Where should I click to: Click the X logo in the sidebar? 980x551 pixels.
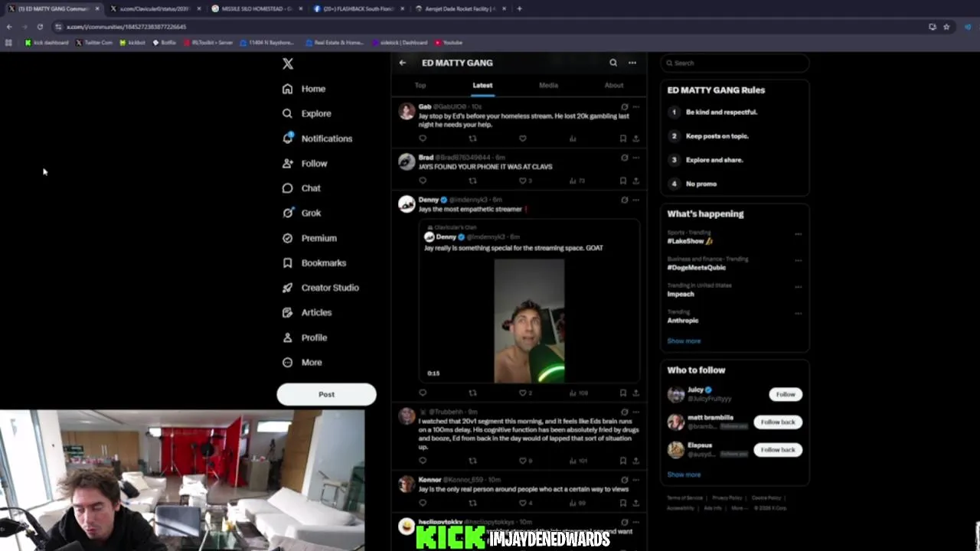288,64
